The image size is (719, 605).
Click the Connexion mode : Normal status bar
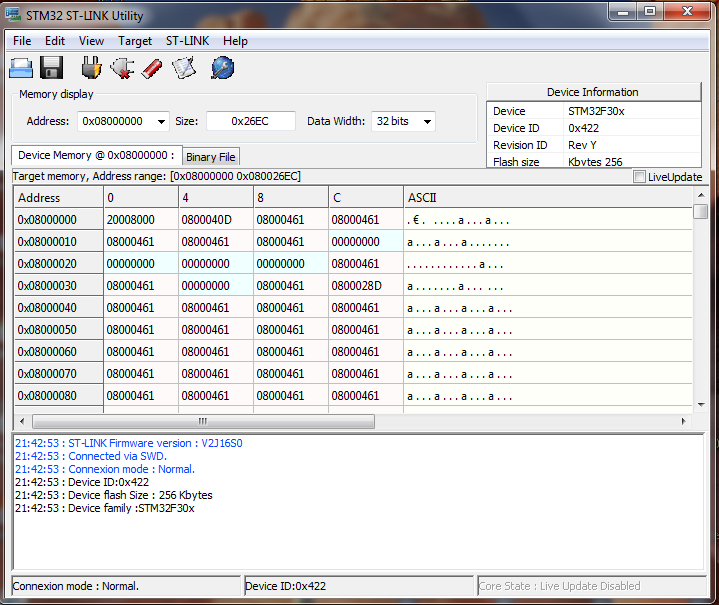(126, 586)
